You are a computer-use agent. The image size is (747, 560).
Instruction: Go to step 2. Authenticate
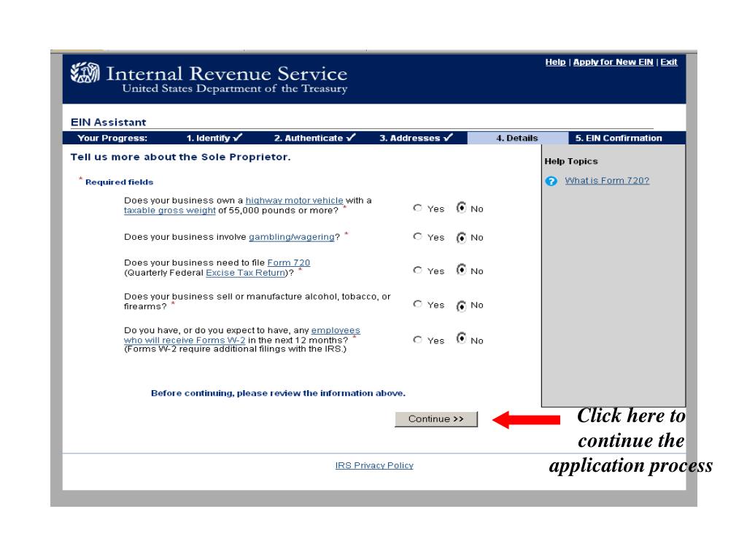pyautogui.click(x=314, y=138)
